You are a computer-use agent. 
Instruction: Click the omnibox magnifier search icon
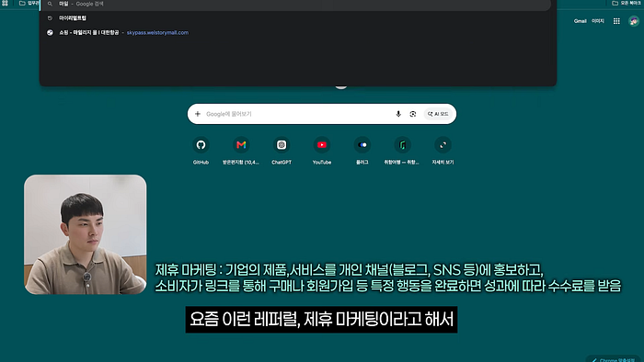point(50,4)
